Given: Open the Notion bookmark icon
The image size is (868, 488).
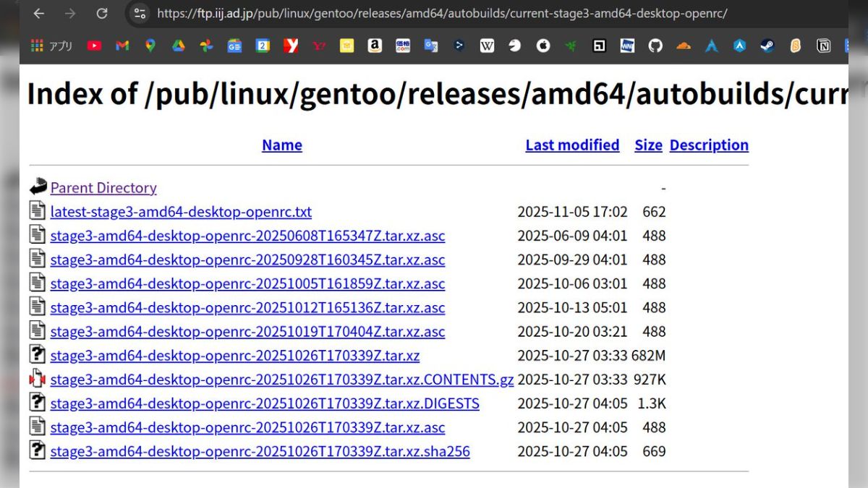Looking at the screenshot, I should coord(823,46).
